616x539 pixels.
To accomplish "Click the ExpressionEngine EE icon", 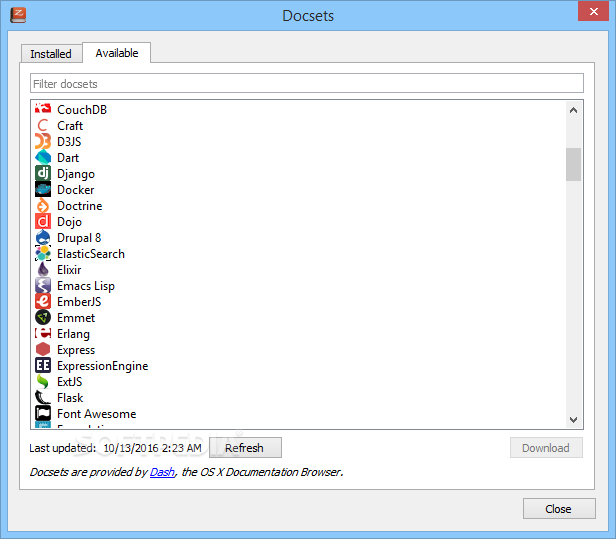I will point(43,365).
